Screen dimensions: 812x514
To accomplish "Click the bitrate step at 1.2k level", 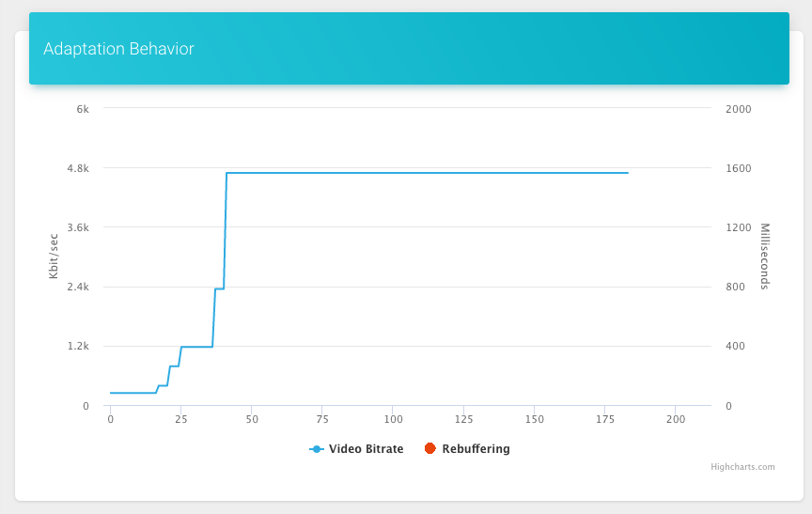I will (x=196, y=347).
